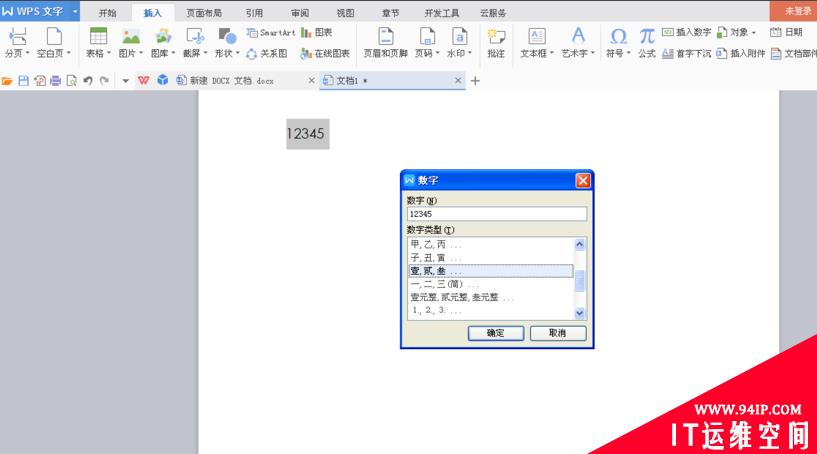This screenshot has height=454, width=817.
Task: Click scroll down arrow in number type list
Action: (x=579, y=313)
